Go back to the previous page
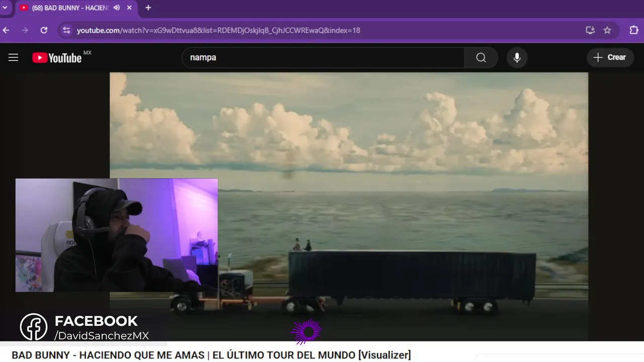 point(6,30)
